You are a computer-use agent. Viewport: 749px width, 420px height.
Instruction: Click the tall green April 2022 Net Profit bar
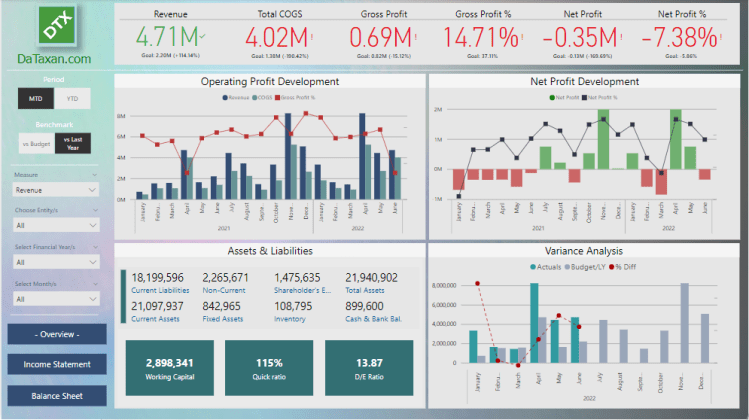(675, 139)
